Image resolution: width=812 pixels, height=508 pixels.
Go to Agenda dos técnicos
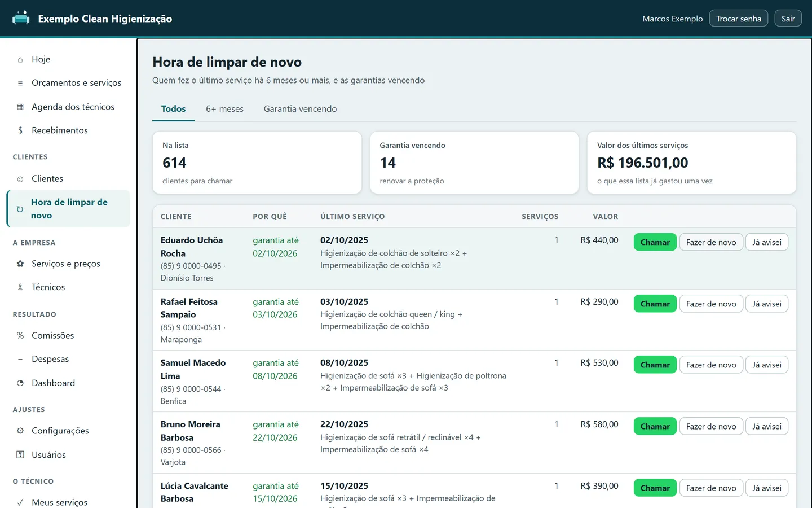coord(68,107)
